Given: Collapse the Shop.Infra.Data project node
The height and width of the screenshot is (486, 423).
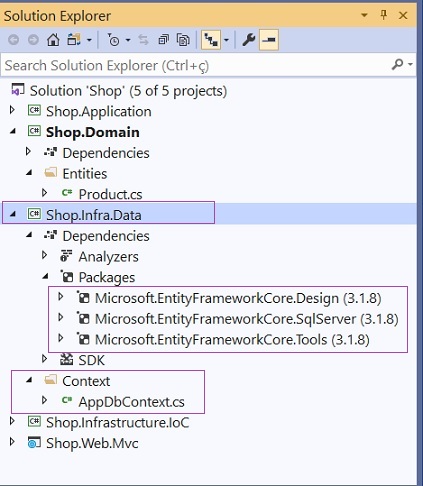Looking at the screenshot, I should (x=12, y=214).
